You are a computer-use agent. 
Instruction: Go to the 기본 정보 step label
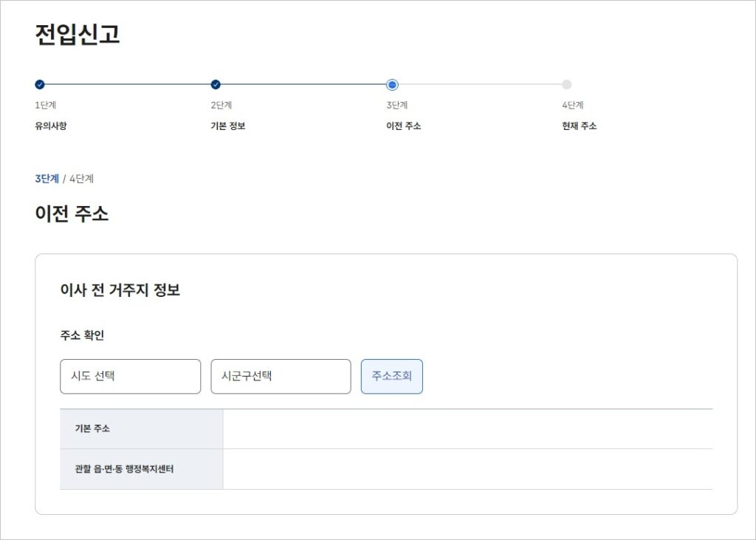(228, 126)
